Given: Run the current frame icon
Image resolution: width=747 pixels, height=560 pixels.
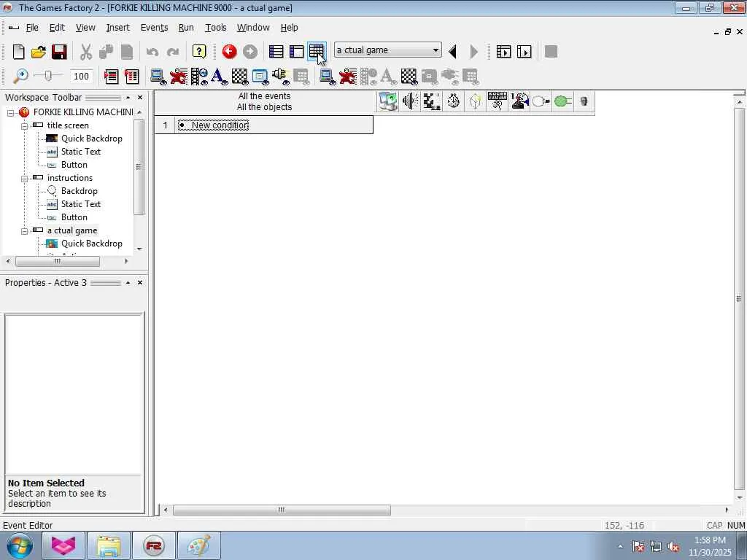Looking at the screenshot, I should [x=524, y=52].
